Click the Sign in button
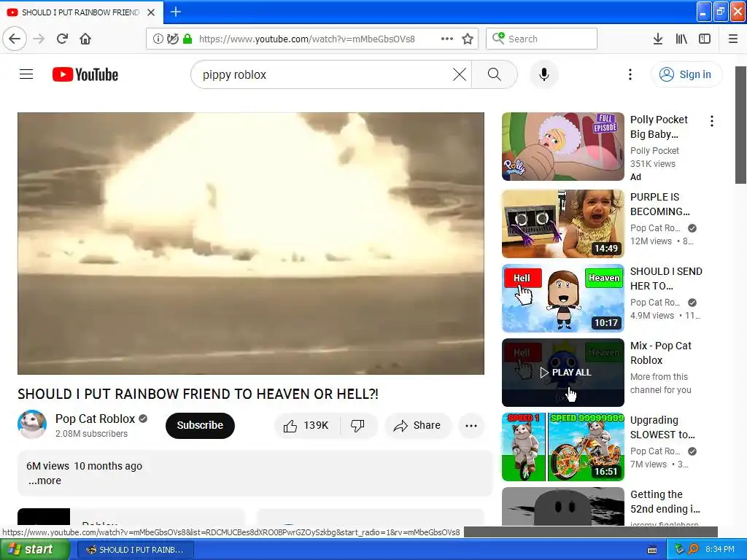The image size is (747, 560). (686, 74)
